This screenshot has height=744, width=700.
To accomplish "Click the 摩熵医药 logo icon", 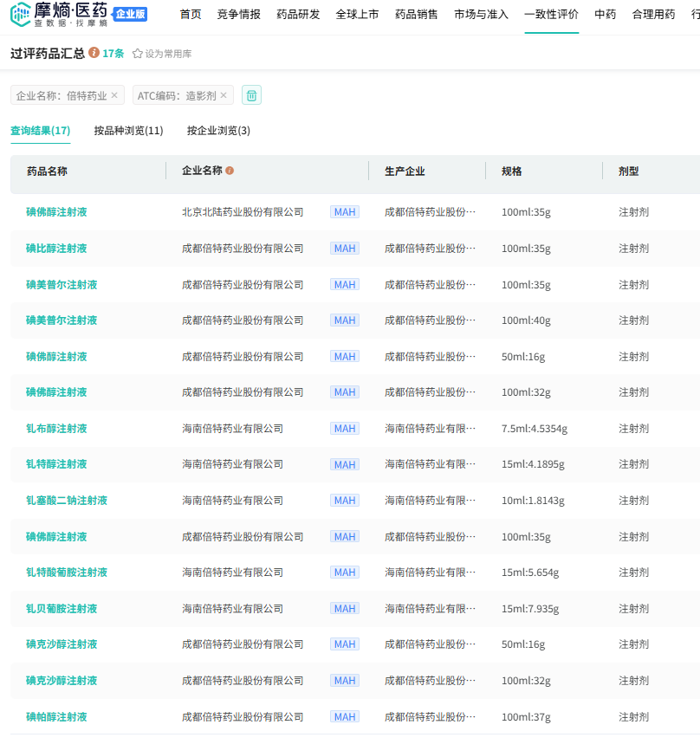I will click(21, 14).
